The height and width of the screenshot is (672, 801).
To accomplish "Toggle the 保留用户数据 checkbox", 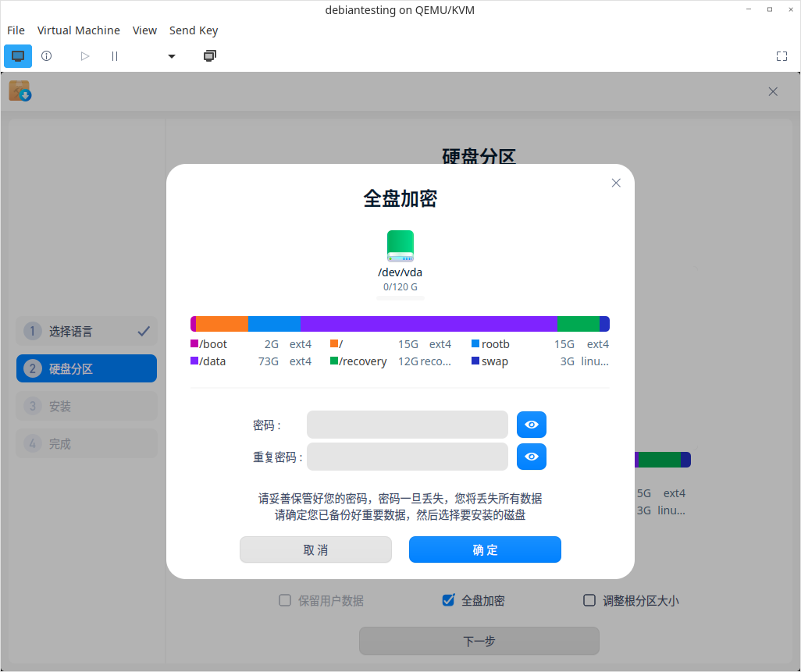I will point(284,600).
